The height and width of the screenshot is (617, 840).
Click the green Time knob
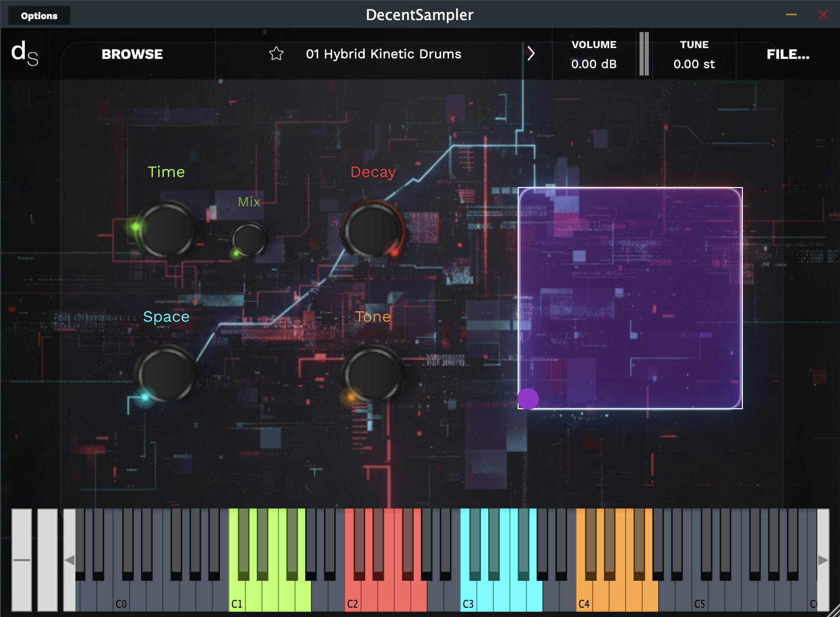click(x=166, y=229)
